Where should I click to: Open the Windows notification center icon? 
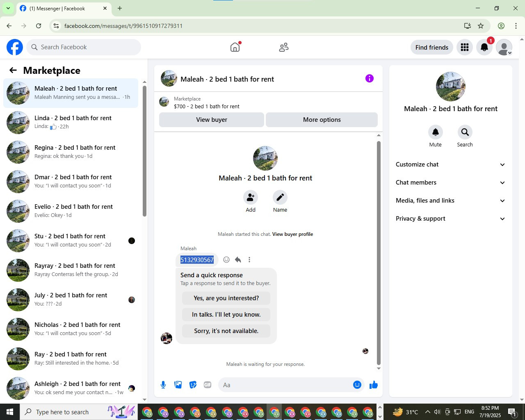click(512, 412)
